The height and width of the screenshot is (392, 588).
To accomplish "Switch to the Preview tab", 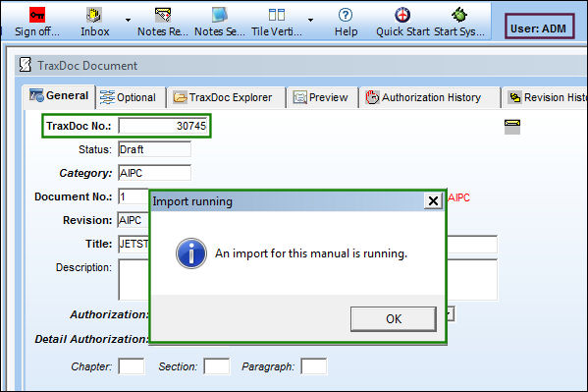I will pyautogui.click(x=321, y=97).
